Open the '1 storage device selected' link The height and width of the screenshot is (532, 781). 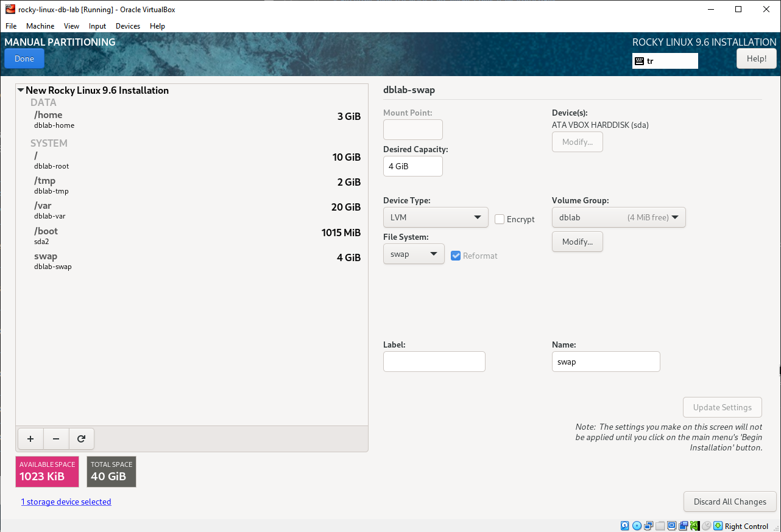tap(66, 502)
